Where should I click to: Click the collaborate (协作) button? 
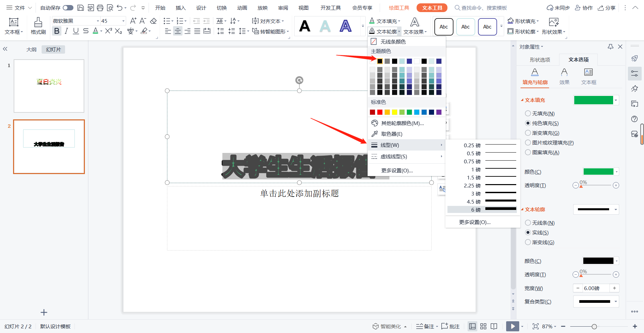pyautogui.click(x=584, y=8)
